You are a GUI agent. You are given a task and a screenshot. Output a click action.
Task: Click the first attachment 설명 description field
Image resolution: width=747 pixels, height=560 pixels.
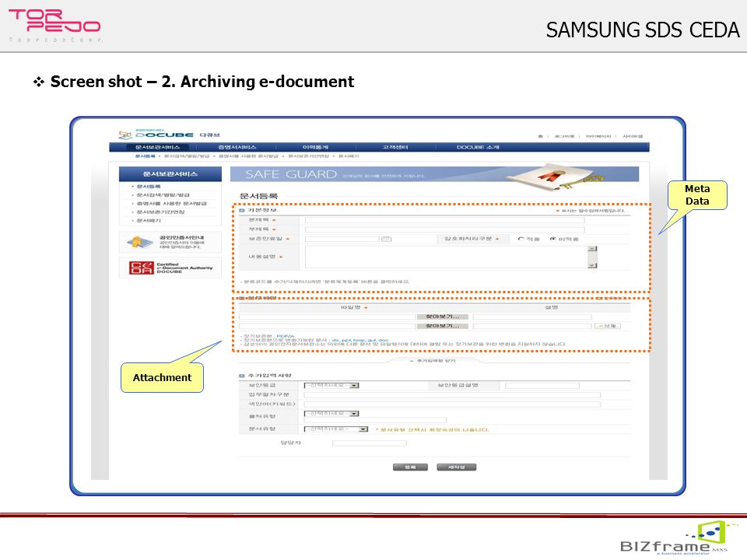[x=532, y=317]
